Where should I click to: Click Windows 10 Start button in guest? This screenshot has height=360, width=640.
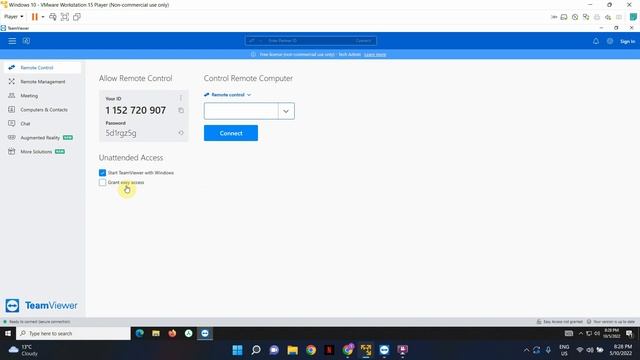(x=8, y=333)
